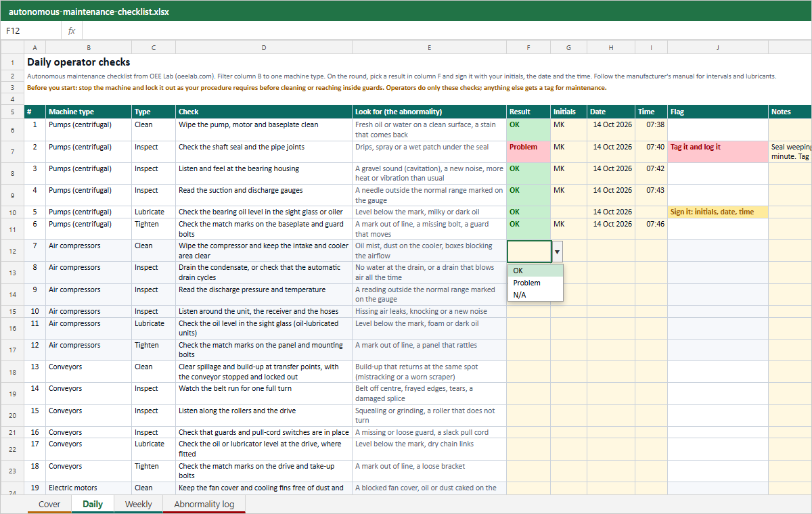Click the Name Box showing F12
This screenshot has height=514, width=812.
click(x=31, y=31)
